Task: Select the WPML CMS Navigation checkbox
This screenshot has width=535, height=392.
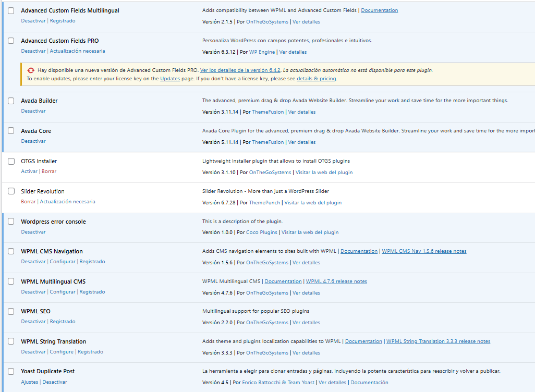Action: pos(11,251)
